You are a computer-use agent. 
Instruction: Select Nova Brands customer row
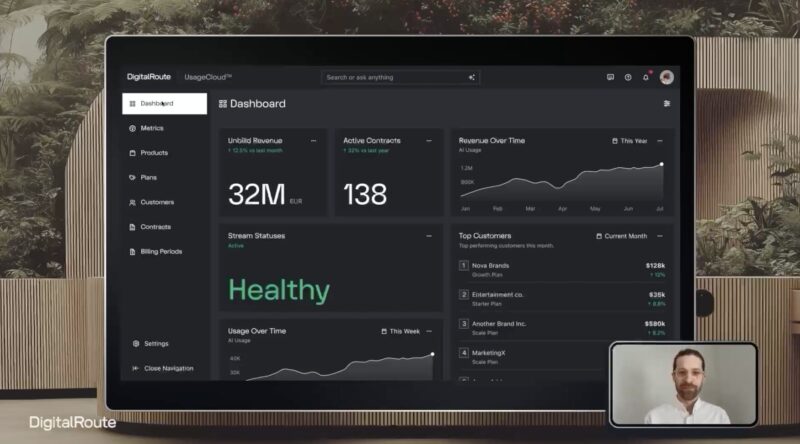tap(562, 270)
